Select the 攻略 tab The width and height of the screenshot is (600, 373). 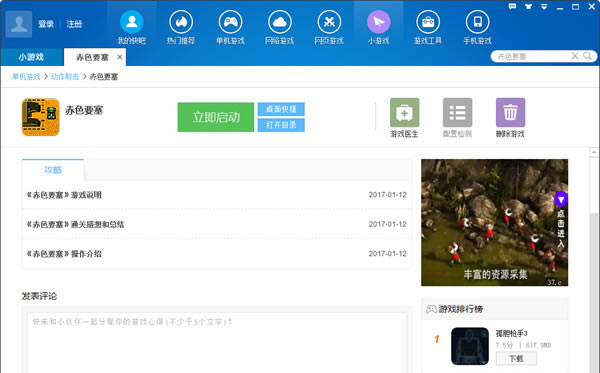pyautogui.click(x=53, y=170)
